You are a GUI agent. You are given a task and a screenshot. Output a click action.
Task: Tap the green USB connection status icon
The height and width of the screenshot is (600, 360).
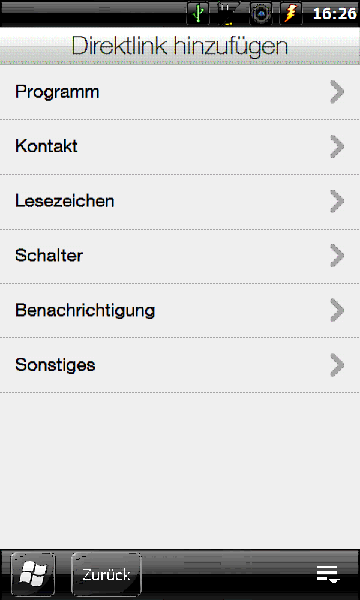click(x=198, y=13)
